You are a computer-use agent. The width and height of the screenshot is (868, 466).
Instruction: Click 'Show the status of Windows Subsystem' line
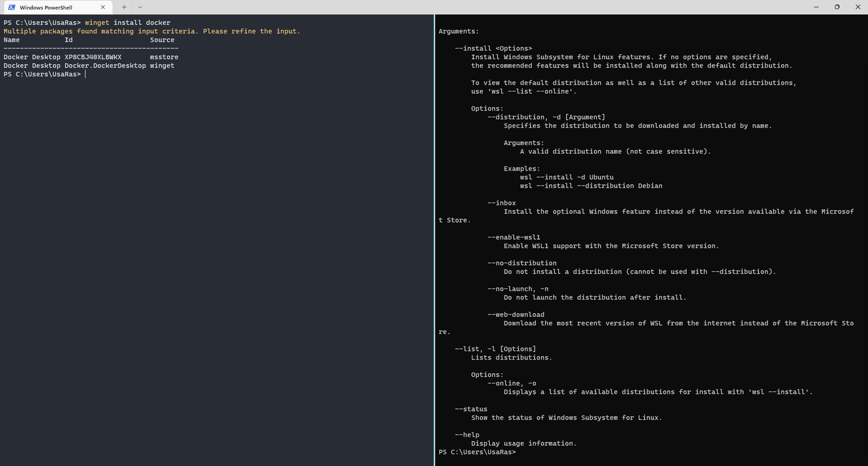point(567,418)
